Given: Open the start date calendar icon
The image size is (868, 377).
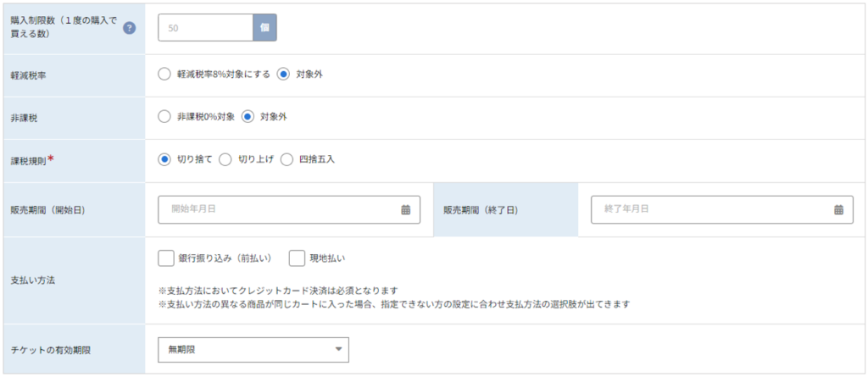Looking at the screenshot, I should (406, 209).
